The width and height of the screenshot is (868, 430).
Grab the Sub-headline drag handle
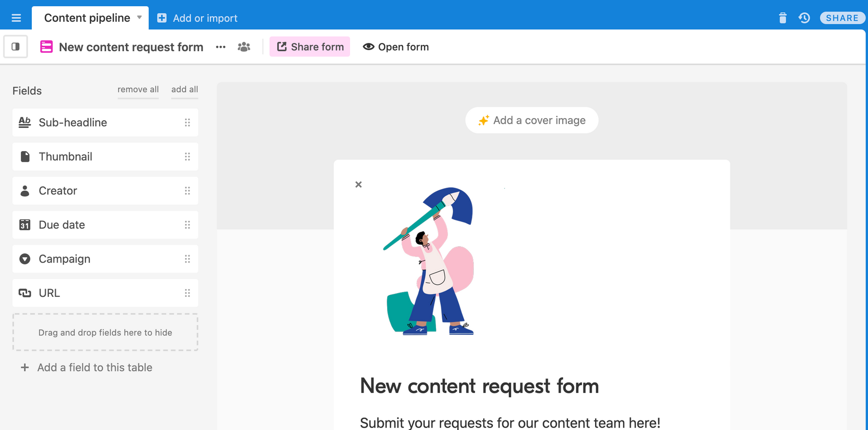(x=188, y=123)
